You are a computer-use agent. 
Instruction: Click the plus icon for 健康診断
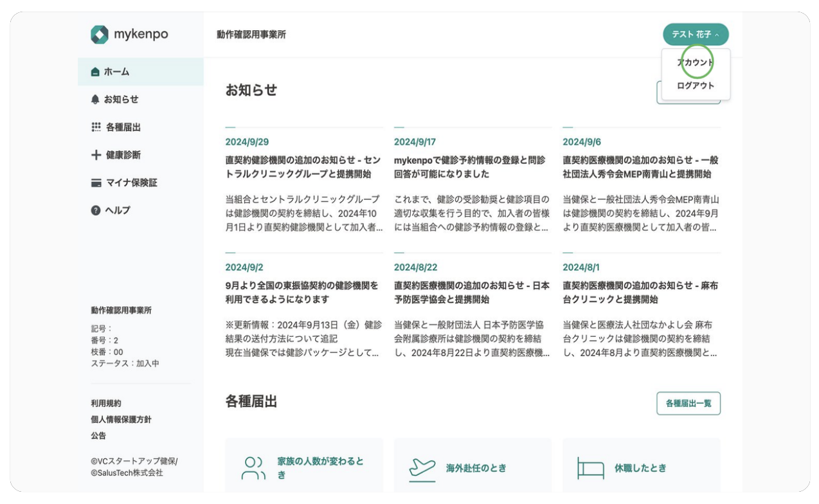click(96, 155)
